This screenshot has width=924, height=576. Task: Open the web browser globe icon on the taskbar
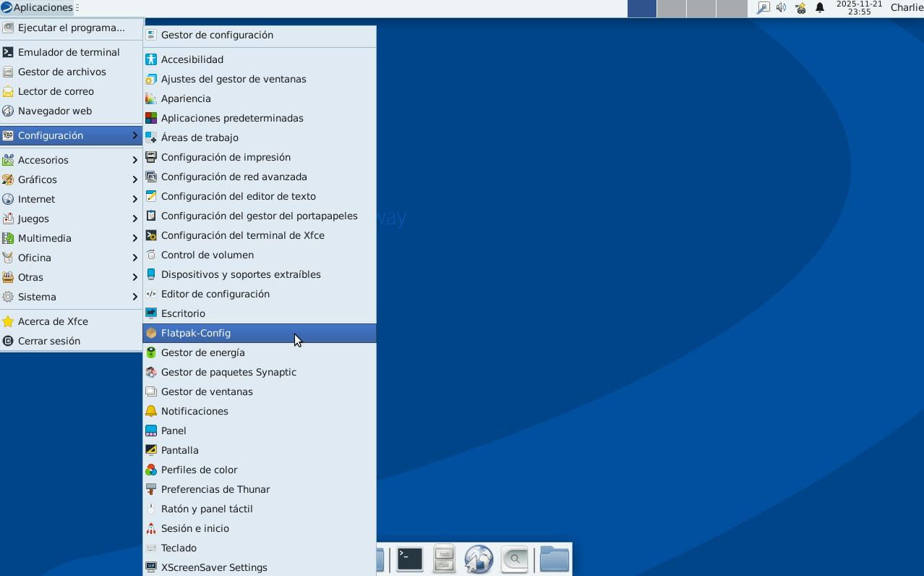click(x=479, y=559)
